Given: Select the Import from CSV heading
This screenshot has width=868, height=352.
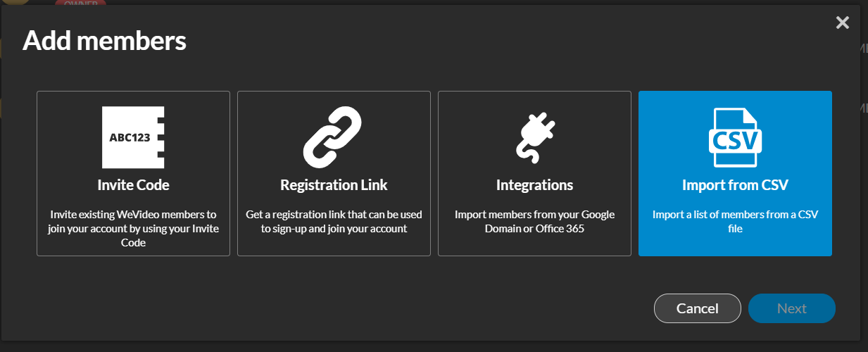Looking at the screenshot, I should coord(735,185).
